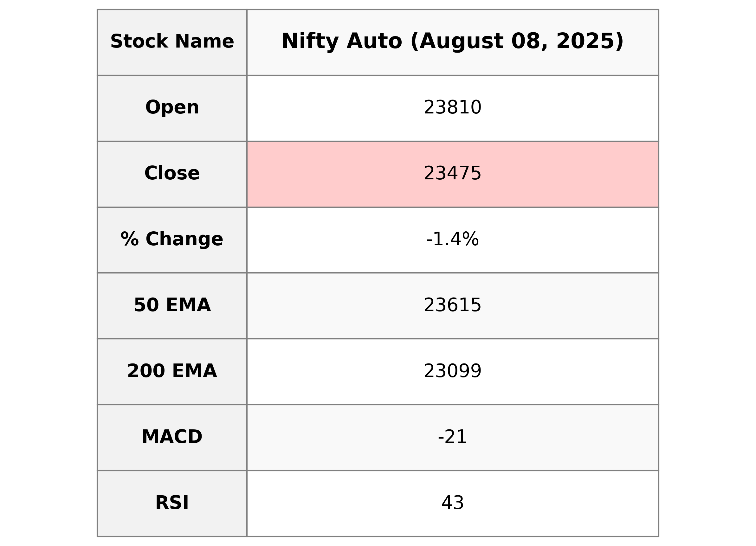Click the Stock Name header cell

click(172, 42)
